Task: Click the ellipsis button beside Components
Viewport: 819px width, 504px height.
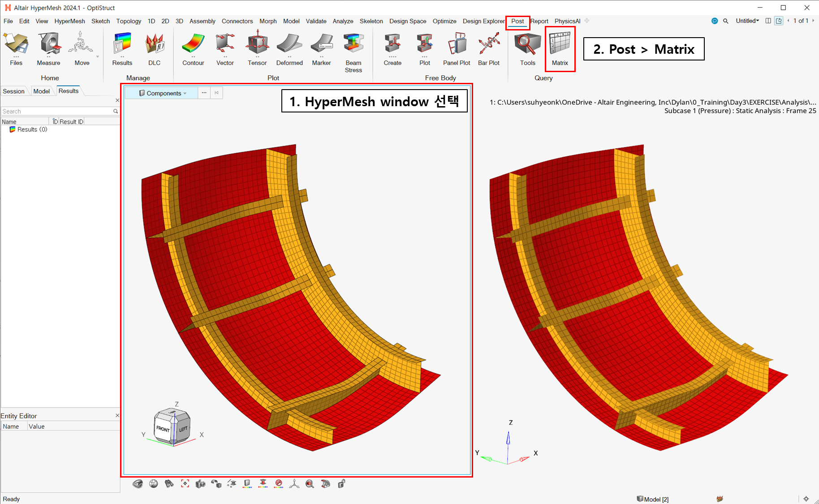Action: tap(204, 93)
